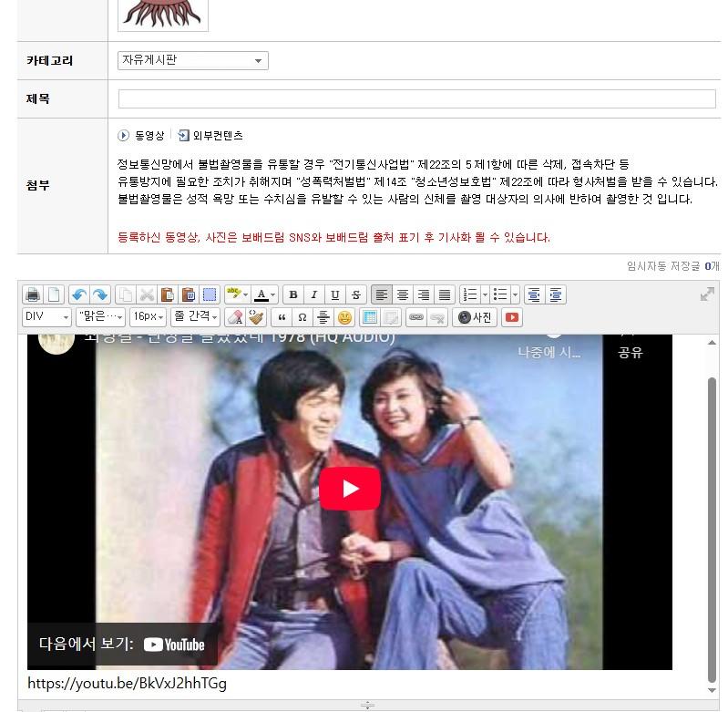Click the 외부컨텐츠 attach link

pyautogui.click(x=210, y=136)
